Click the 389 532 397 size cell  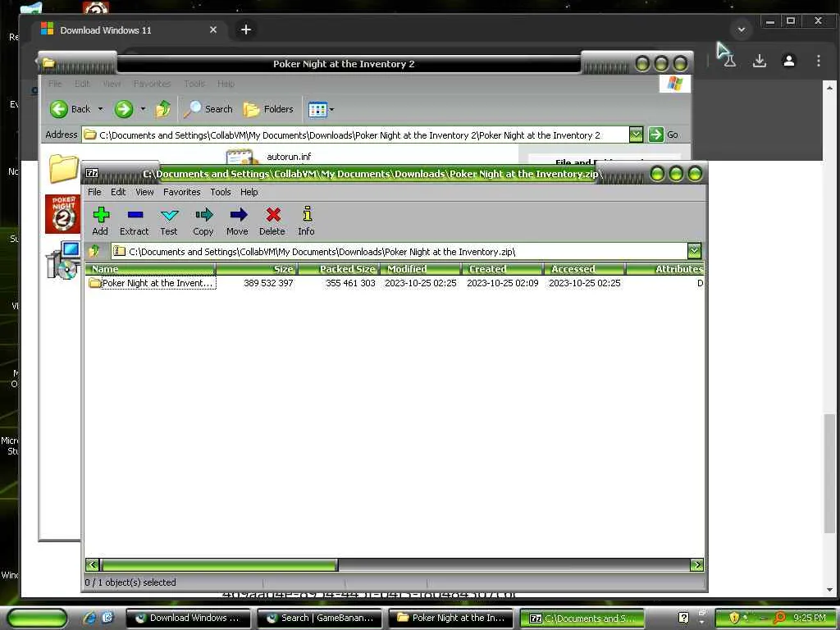click(268, 283)
